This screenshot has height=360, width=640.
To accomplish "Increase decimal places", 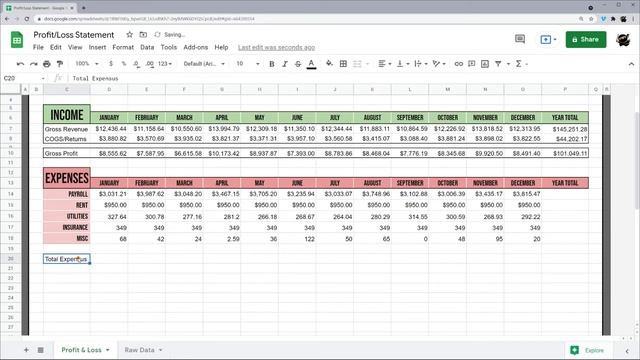I will (150, 64).
